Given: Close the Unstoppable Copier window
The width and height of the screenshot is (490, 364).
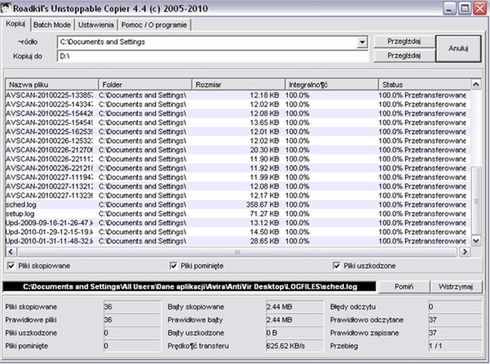Looking at the screenshot, I should pos(480,8).
